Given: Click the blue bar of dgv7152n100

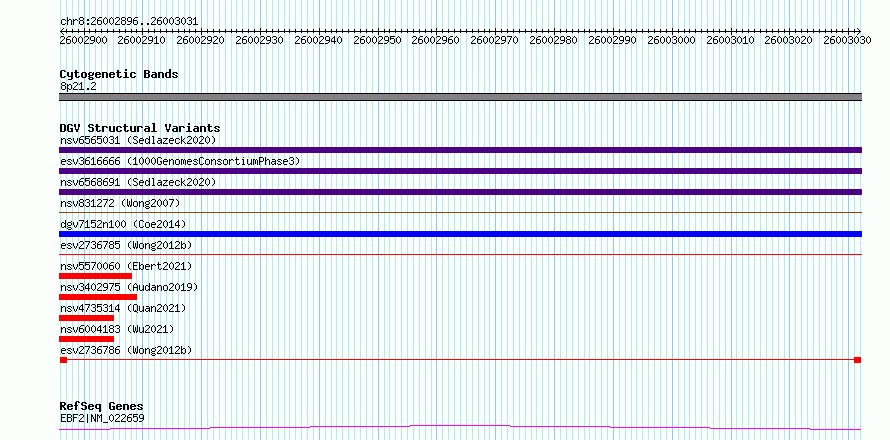Looking at the screenshot, I should [460, 234].
